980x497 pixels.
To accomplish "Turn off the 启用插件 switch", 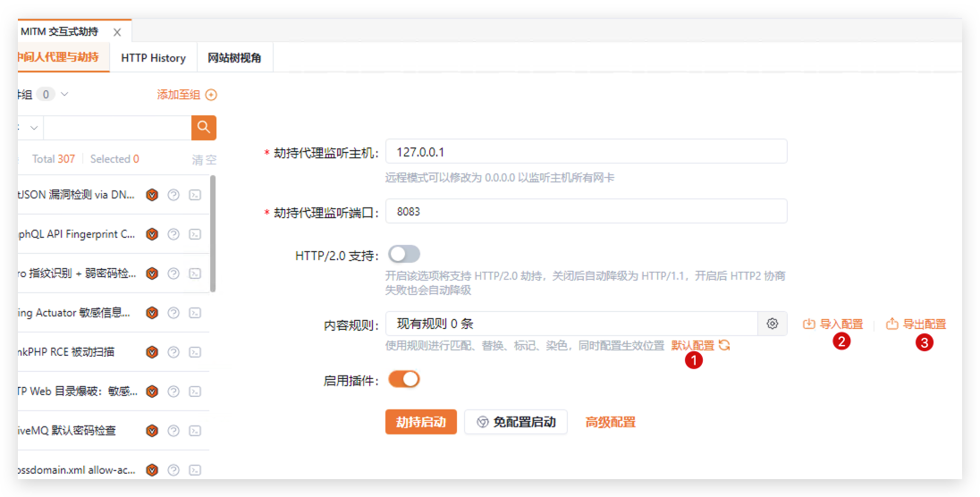I will 403,380.
